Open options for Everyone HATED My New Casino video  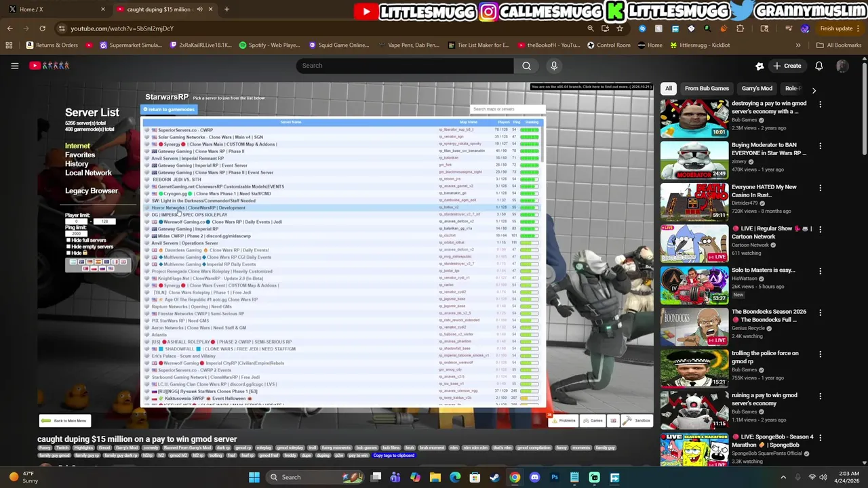(820, 188)
